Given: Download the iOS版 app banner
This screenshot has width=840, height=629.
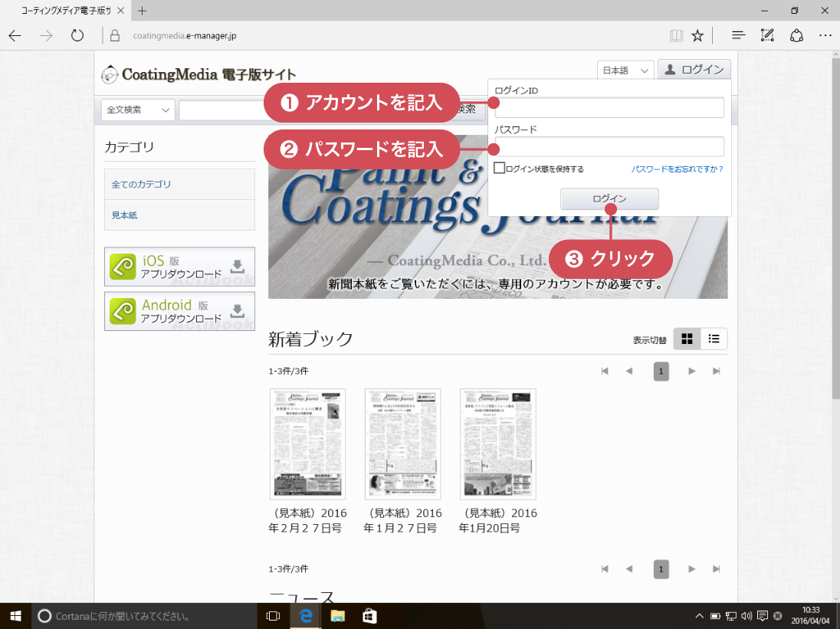Looking at the screenshot, I should [x=179, y=267].
